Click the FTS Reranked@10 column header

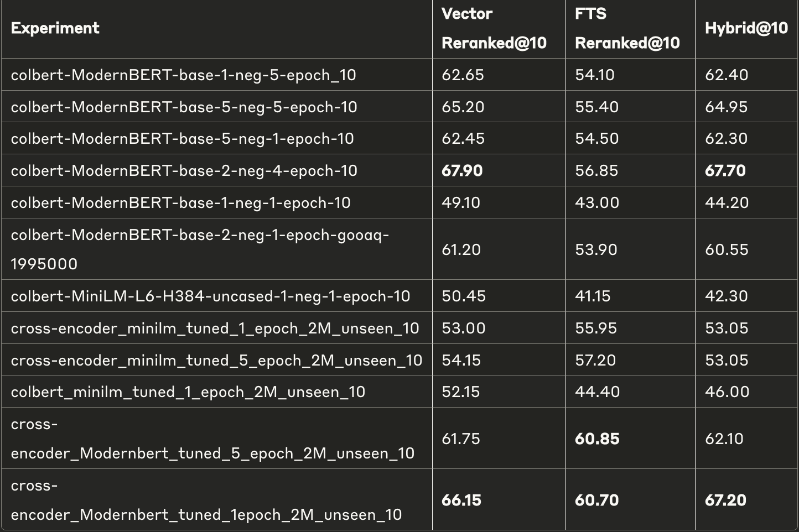[x=627, y=28]
